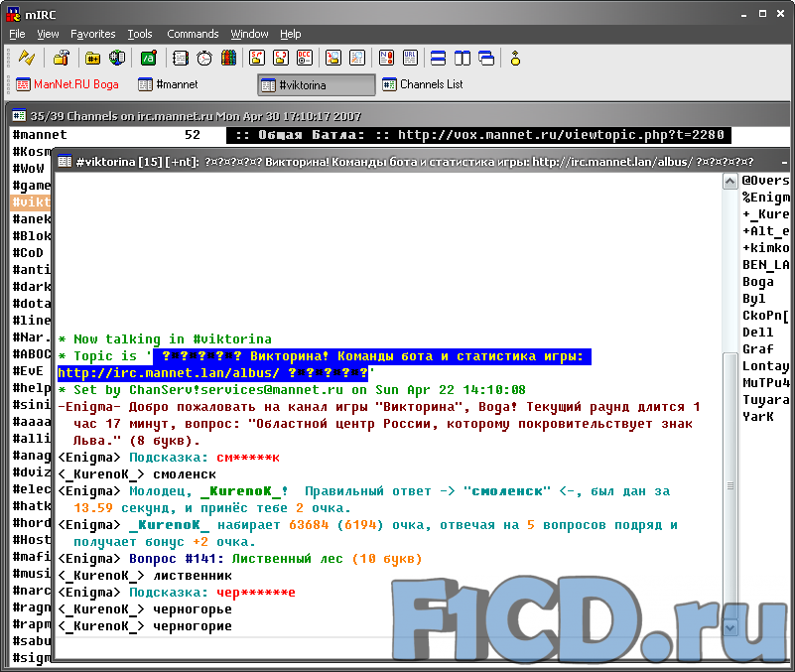795x672 pixels.
Task: Select nickname Boga in the nick list
Action: pos(758,282)
